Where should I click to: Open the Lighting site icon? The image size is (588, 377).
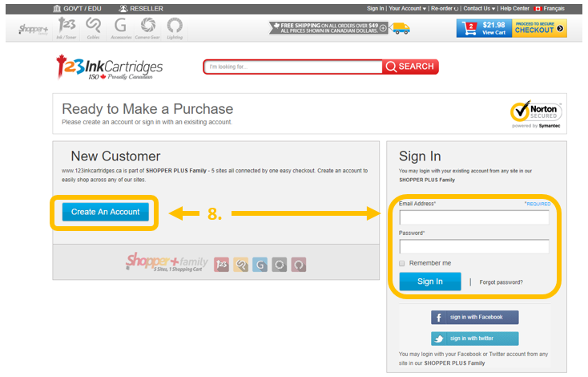(175, 28)
